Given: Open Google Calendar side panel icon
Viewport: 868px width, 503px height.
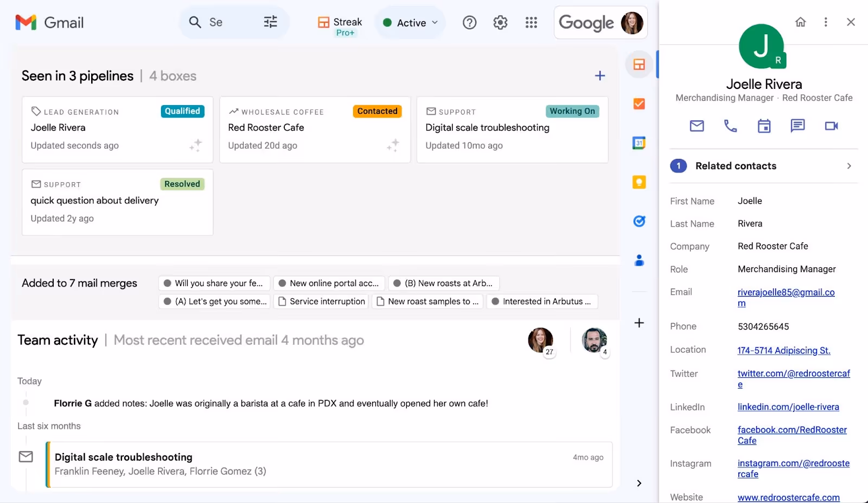Looking at the screenshot, I should (639, 143).
